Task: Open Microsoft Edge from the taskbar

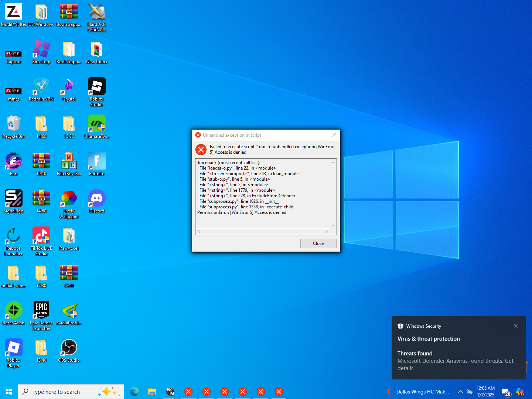Action: pyautogui.click(x=134, y=392)
